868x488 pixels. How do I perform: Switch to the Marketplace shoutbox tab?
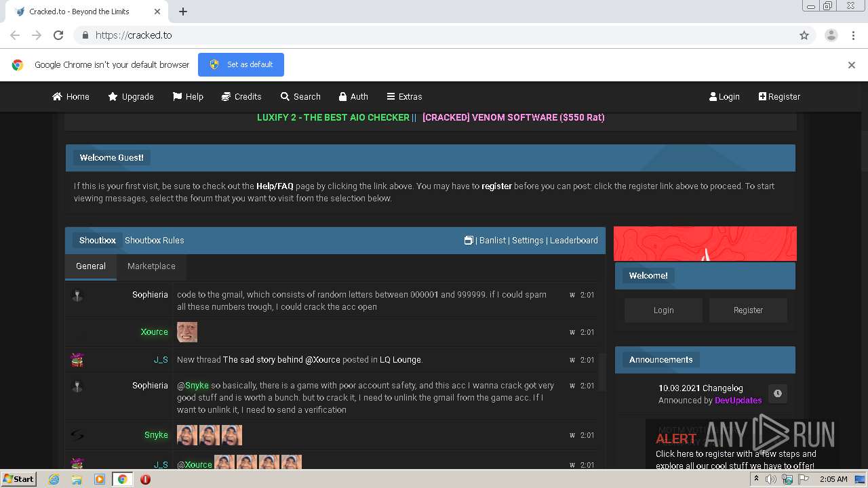coord(151,266)
